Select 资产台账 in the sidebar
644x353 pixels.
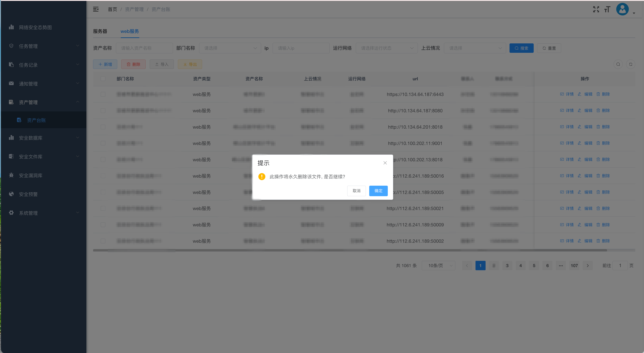36,120
